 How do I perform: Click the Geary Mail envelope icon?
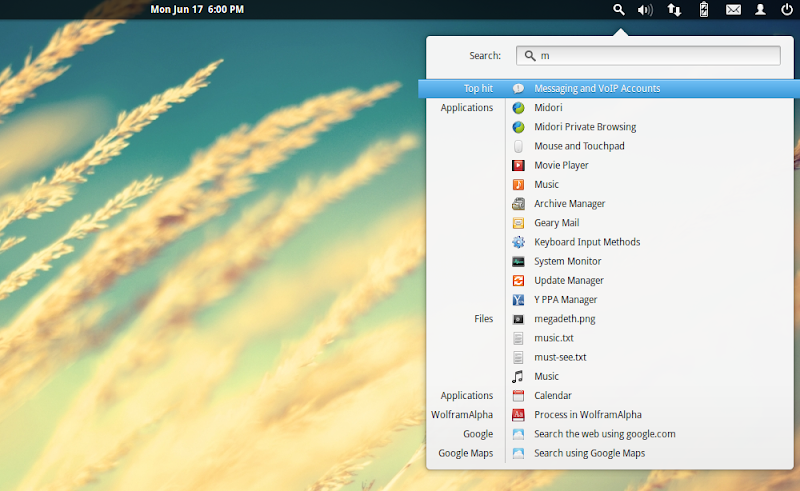[x=518, y=223]
